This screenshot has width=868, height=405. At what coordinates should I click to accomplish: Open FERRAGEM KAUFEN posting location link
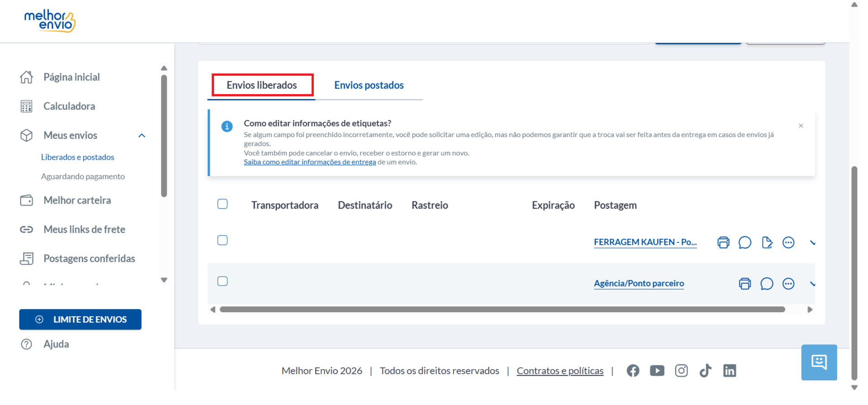[645, 242]
